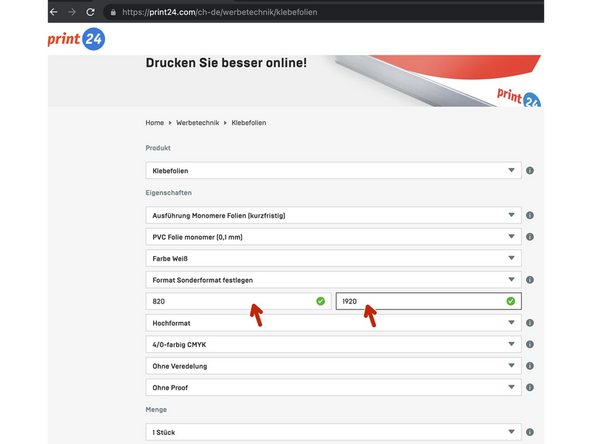
Task: Open the Klebefolien breadcrumb link
Action: pyautogui.click(x=248, y=123)
